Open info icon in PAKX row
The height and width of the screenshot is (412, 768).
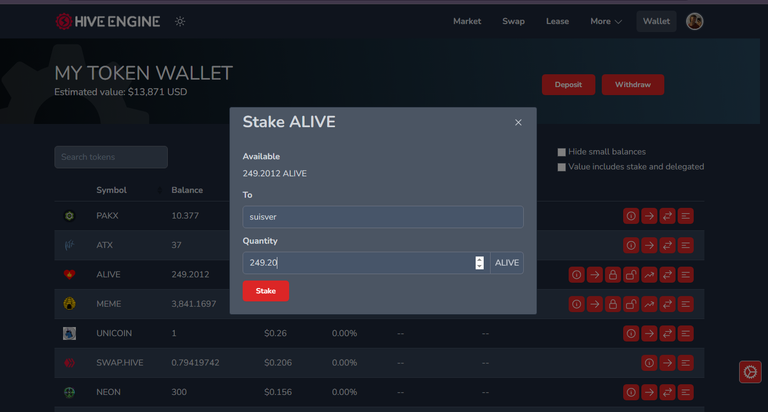[x=631, y=216]
